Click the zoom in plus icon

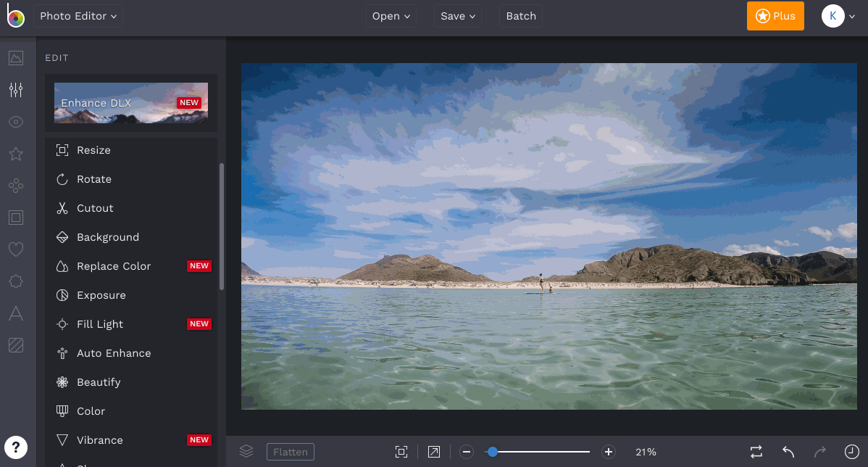click(x=609, y=452)
